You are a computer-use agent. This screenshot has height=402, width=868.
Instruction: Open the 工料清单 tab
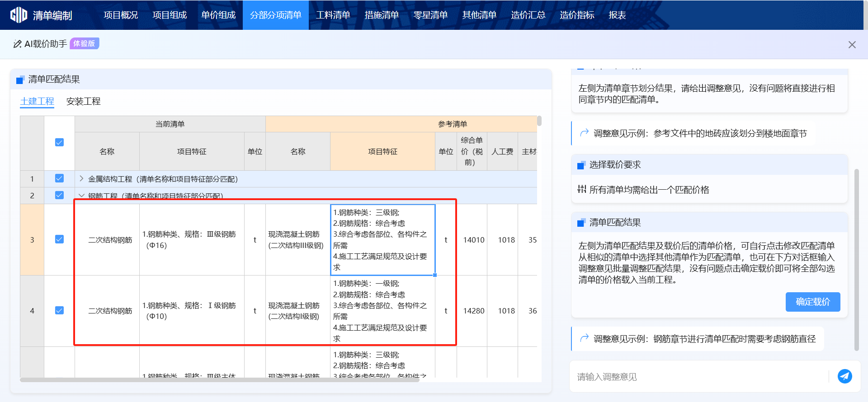333,15
